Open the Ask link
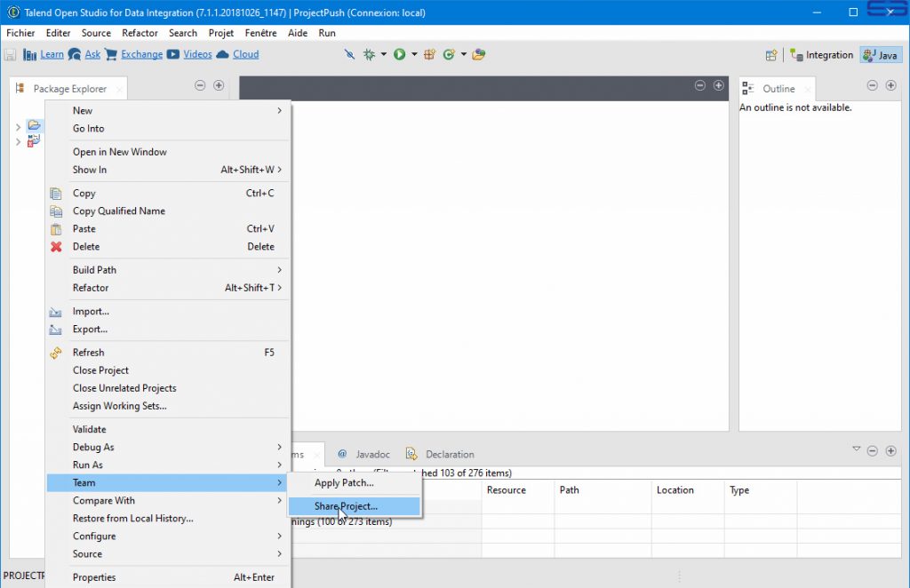This screenshot has width=910, height=588. point(92,54)
